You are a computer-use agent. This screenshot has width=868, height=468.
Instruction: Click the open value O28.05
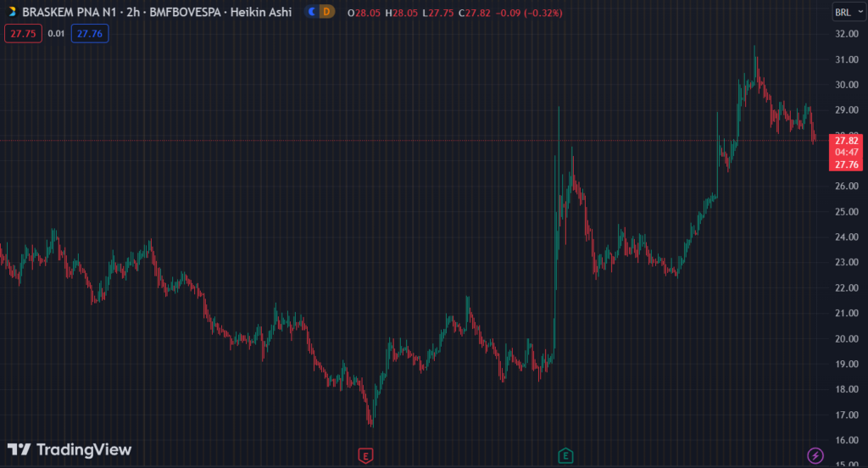click(x=364, y=13)
